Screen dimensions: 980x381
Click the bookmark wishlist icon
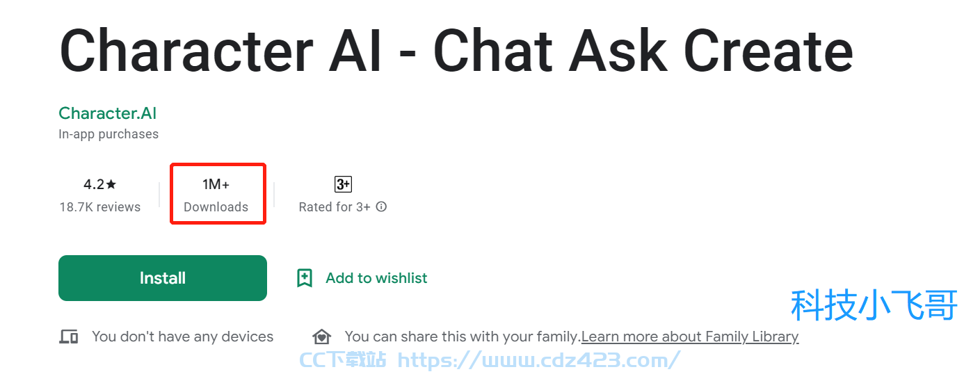pos(305,278)
